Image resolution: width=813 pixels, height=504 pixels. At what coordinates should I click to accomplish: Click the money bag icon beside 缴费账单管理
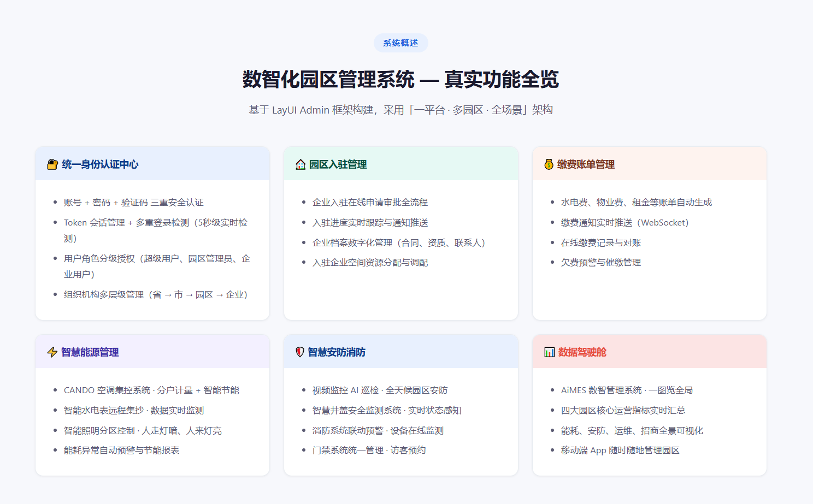point(549,164)
